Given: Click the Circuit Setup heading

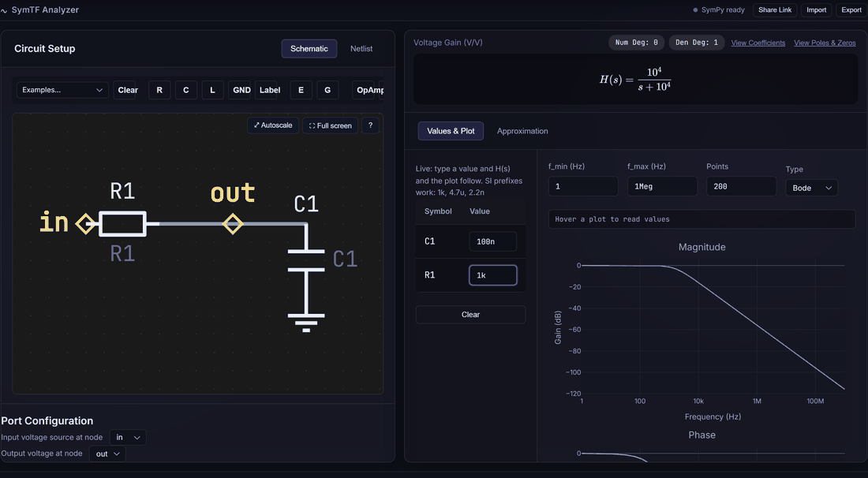Looking at the screenshot, I should tap(45, 49).
